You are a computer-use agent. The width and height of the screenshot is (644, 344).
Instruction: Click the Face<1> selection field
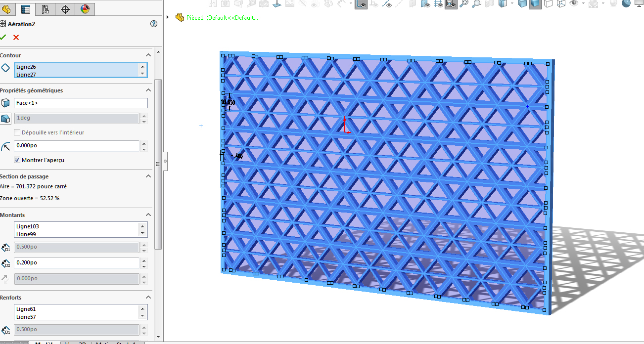point(81,103)
